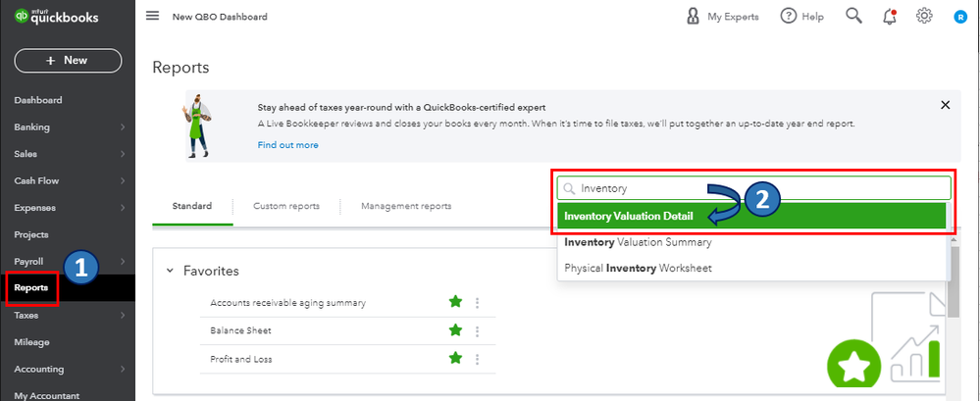Viewport: 980px width, 401px height.
Task: Open the hamburger navigation menu icon
Action: 152,16
